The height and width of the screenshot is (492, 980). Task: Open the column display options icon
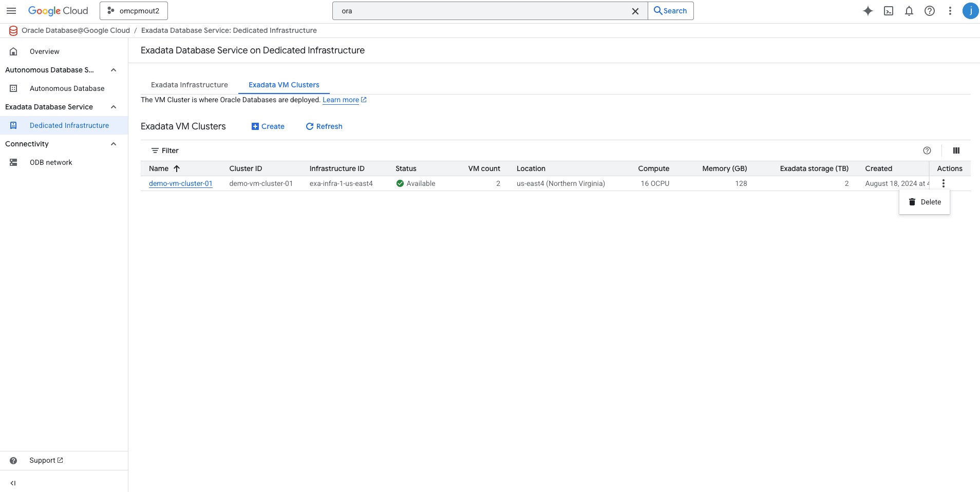coord(956,150)
